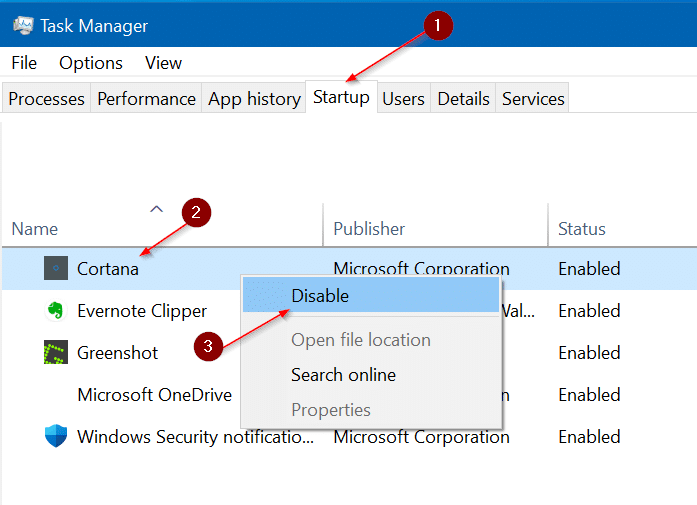Choose Search online in the context menu

371,375
